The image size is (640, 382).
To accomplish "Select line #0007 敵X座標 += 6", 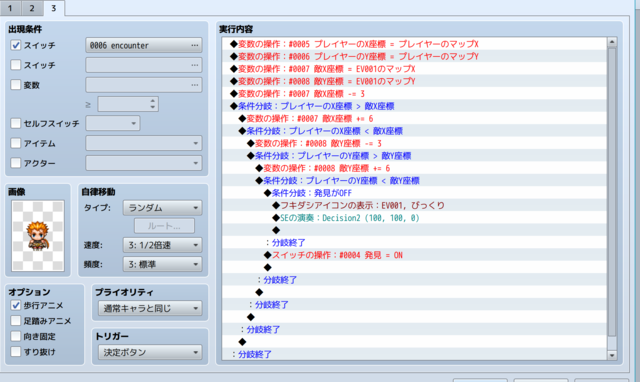I will coord(415,118).
